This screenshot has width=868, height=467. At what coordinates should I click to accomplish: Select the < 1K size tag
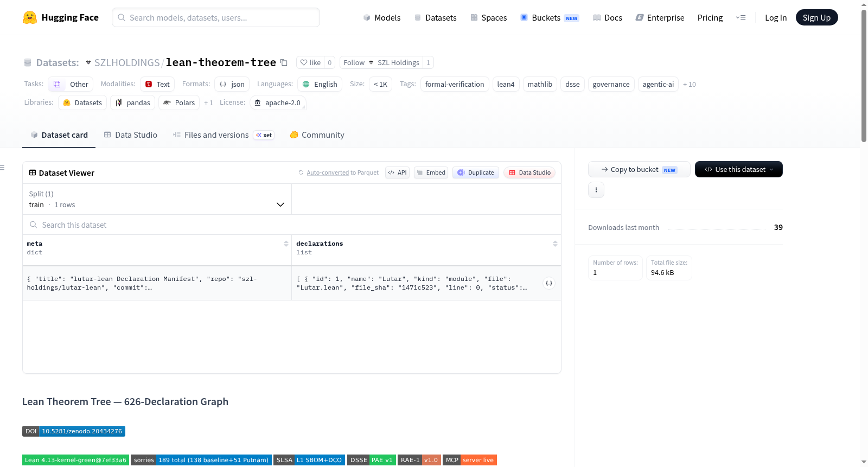pyautogui.click(x=380, y=84)
